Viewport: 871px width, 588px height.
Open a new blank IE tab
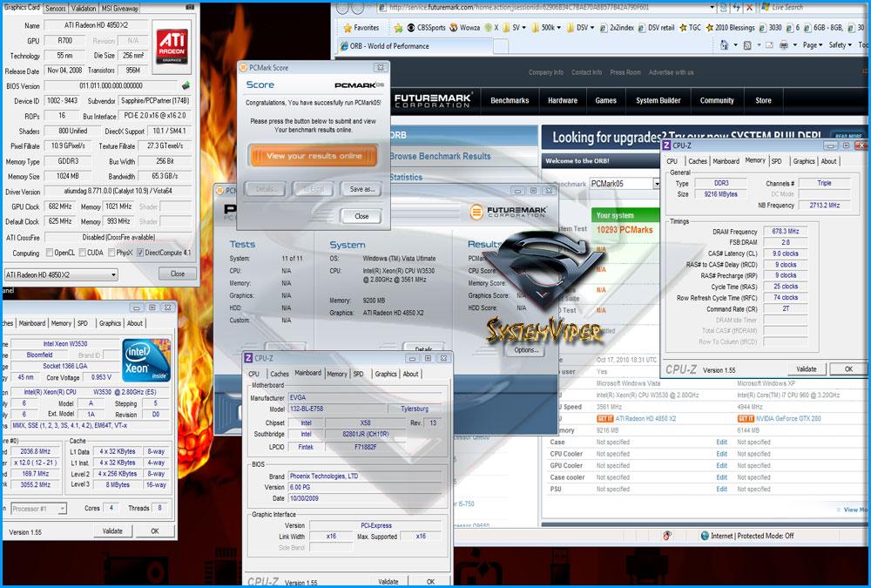pos(501,47)
